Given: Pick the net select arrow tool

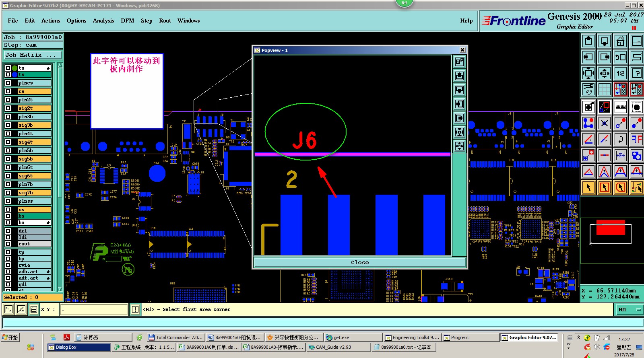Looking at the screenshot, I should pyautogui.click(x=636, y=187).
